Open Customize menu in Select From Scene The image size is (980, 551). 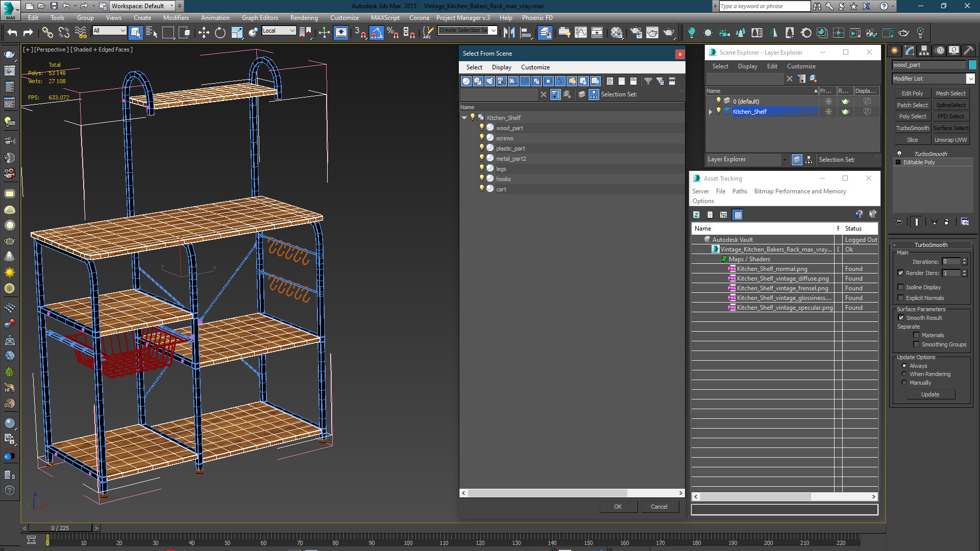(x=535, y=67)
